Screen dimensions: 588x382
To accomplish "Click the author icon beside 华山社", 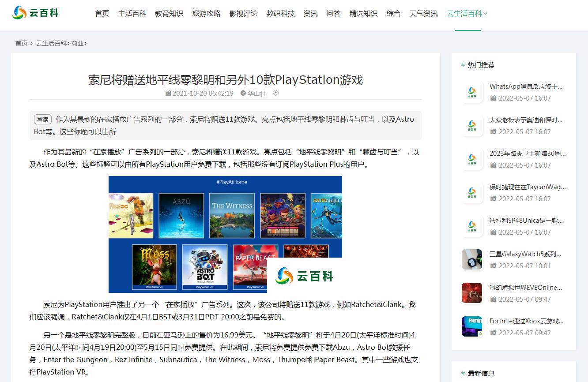I will (x=243, y=93).
